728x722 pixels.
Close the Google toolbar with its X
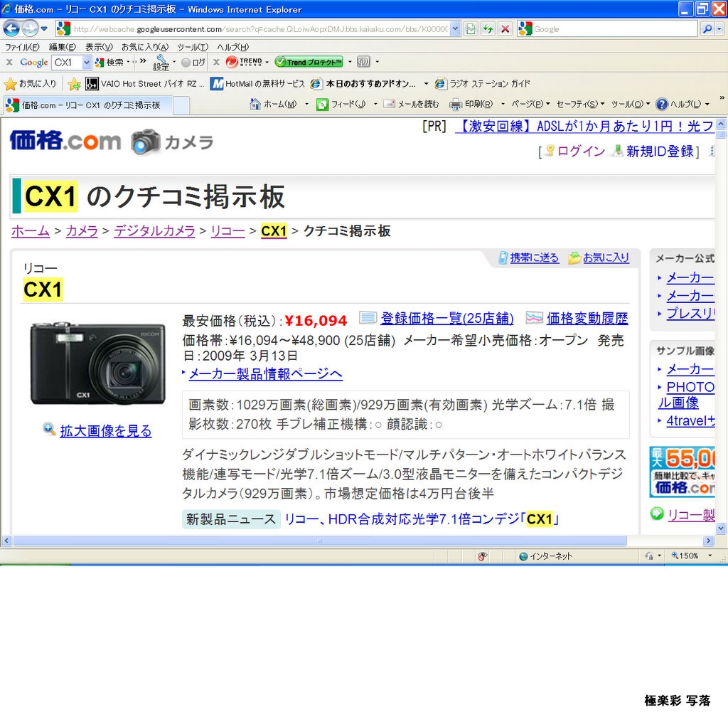coord(9,62)
